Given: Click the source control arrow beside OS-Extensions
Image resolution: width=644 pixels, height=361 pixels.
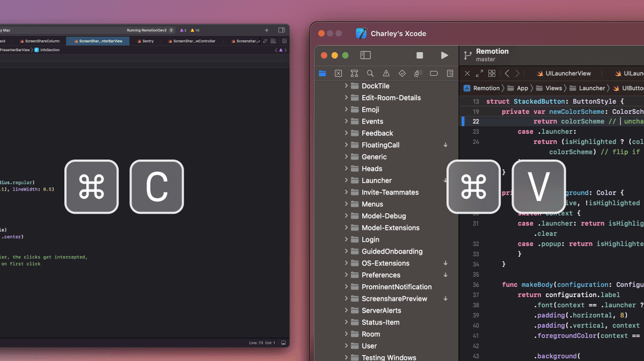Looking at the screenshot, I should pyautogui.click(x=445, y=263).
